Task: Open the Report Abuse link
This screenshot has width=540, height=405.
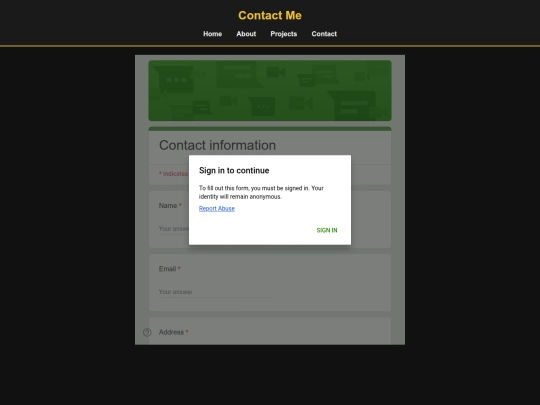Action: 217,208
